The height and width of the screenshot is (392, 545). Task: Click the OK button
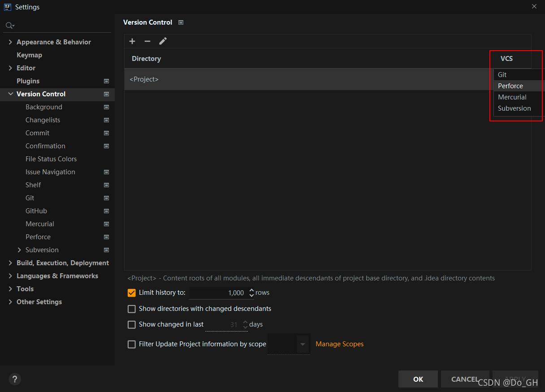pyautogui.click(x=418, y=379)
